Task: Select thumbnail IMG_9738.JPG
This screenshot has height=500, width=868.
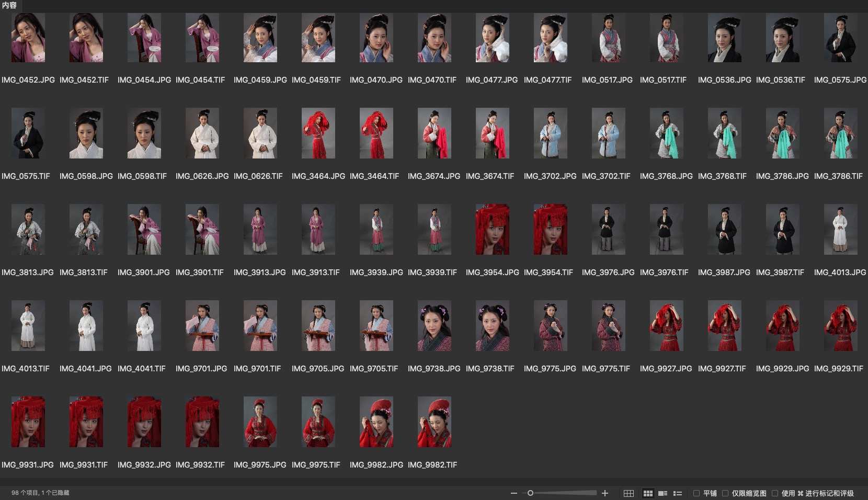Action: pyautogui.click(x=434, y=326)
